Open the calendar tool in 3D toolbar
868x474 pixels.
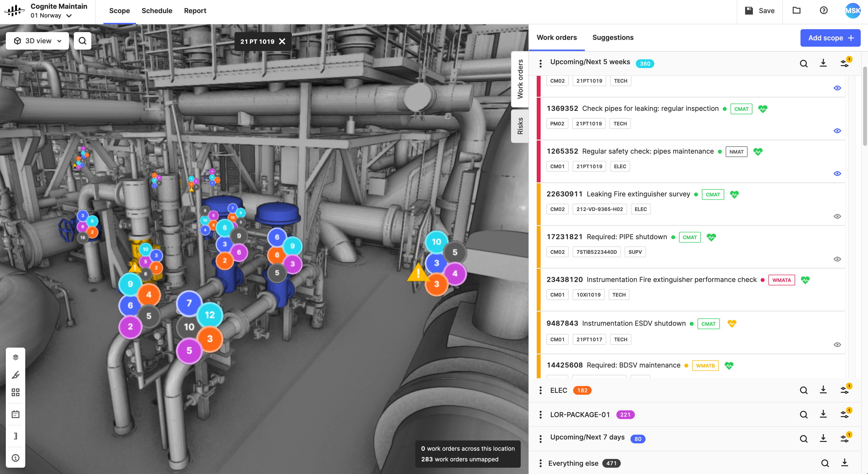click(16, 414)
